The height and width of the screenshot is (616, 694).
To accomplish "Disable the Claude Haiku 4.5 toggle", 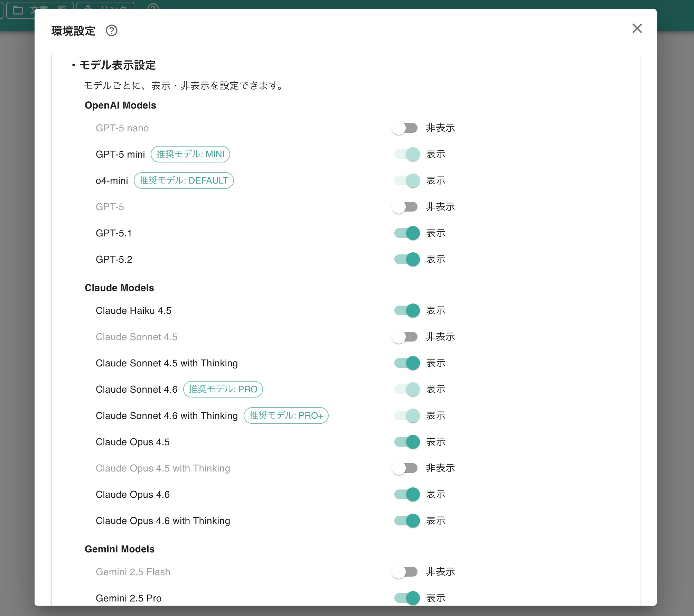I will pyautogui.click(x=407, y=311).
